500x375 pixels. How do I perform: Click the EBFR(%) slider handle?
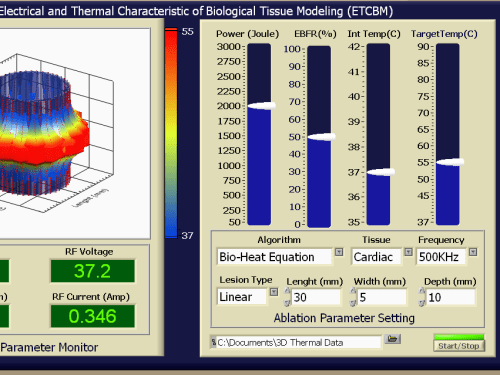[x=321, y=137]
